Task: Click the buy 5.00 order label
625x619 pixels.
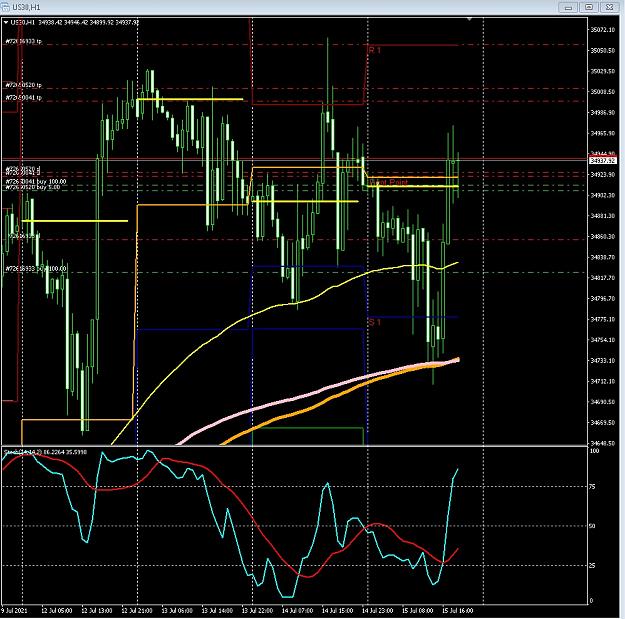Action: [33, 187]
